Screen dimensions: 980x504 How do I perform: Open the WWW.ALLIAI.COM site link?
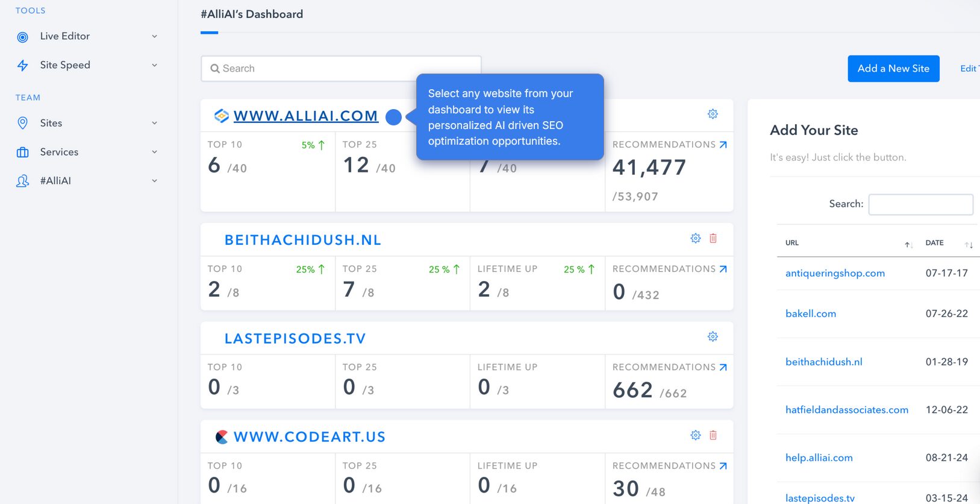(x=306, y=116)
